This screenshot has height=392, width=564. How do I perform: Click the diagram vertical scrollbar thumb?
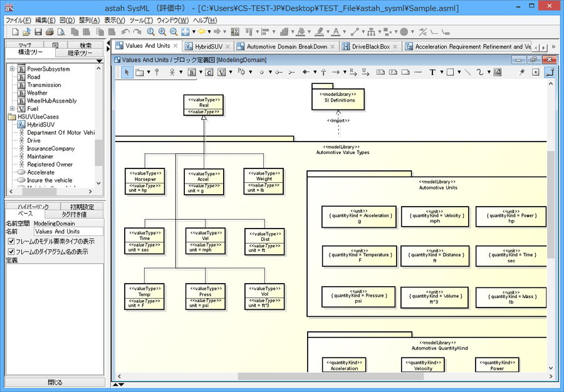551,204
